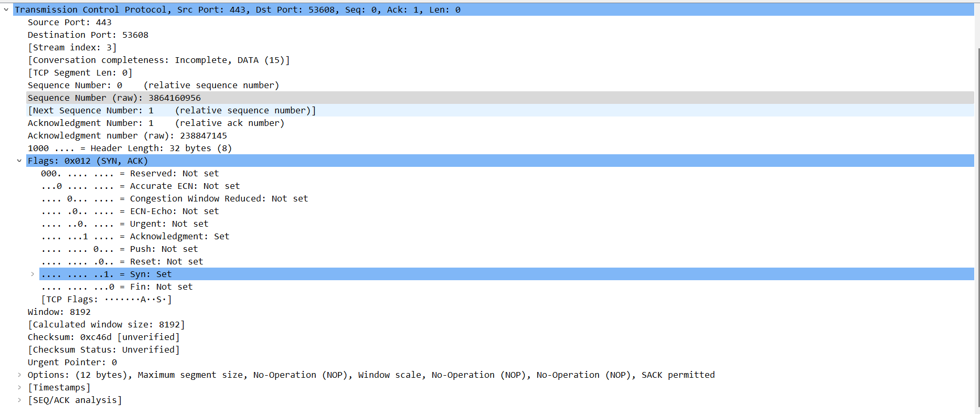Click the Stream index: 3 line
Screen dimensions: 980x414
pos(72,47)
